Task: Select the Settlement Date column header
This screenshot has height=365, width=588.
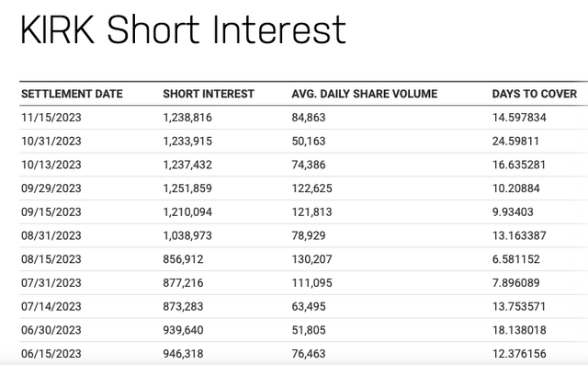Action: [x=72, y=94]
